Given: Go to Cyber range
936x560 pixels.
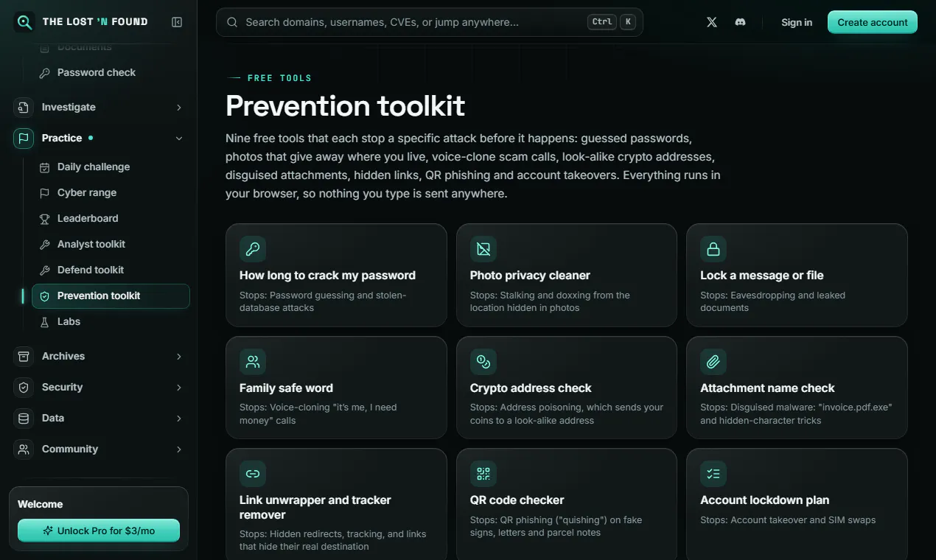Looking at the screenshot, I should point(111,193).
